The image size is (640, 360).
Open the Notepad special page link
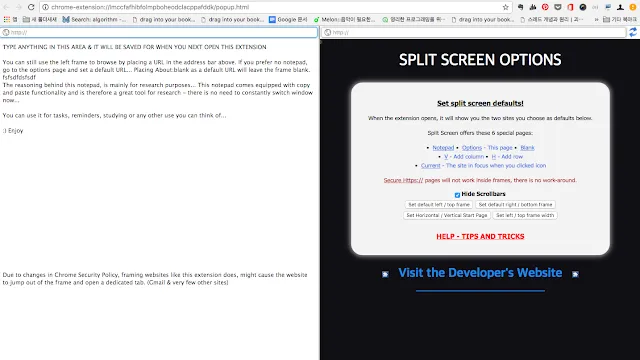tap(443, 148)
